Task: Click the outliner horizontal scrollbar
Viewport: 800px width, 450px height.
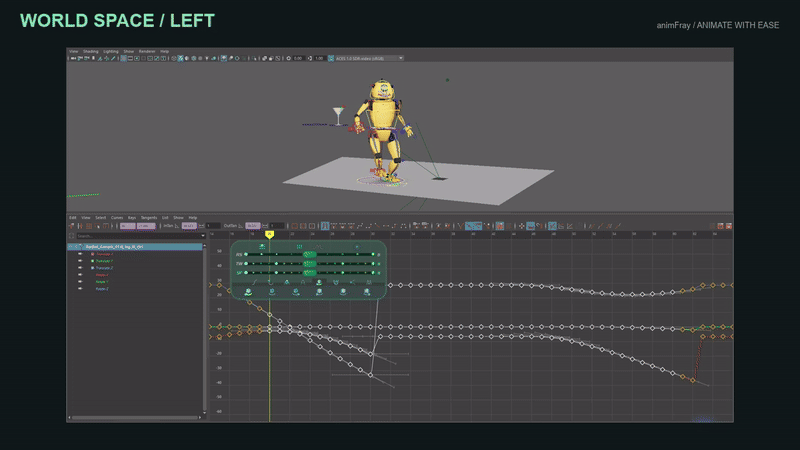Action: [x=135, y=417]
